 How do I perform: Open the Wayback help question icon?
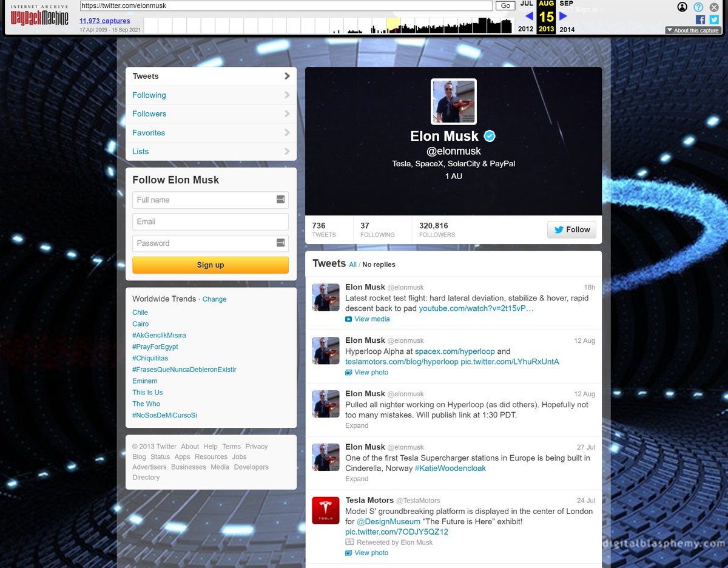tap(698, 7)
